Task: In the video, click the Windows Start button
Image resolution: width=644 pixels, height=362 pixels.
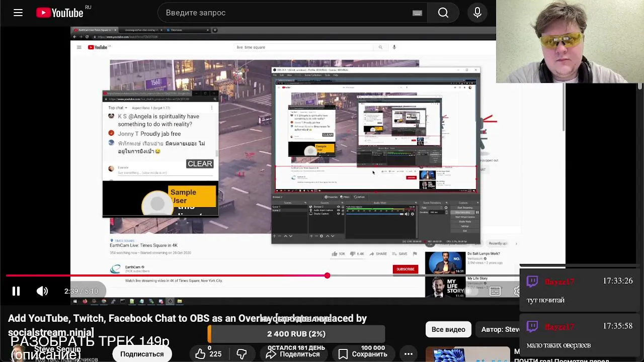Action: pos(75,301)
